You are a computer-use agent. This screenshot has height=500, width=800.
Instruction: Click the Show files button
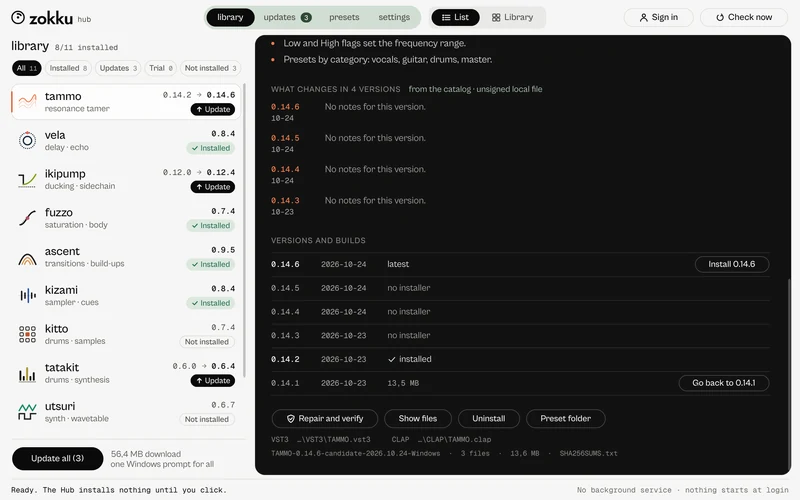point(418,419)
